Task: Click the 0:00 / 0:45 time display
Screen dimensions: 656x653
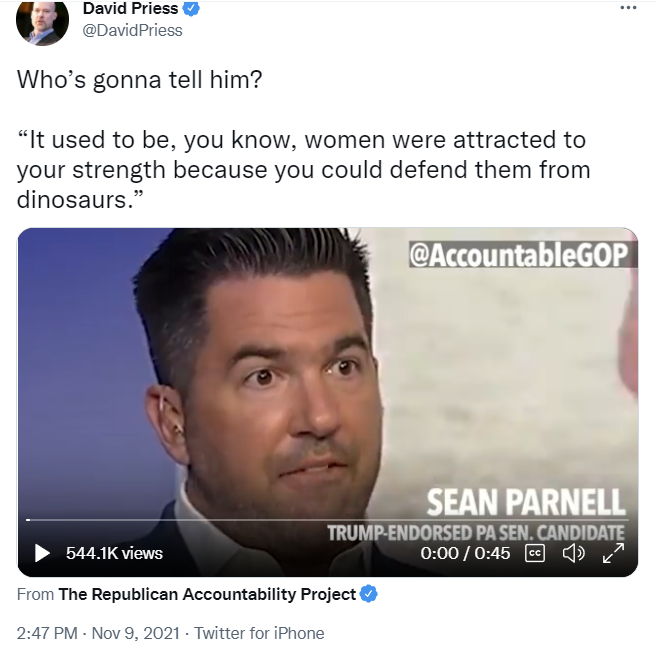Action: point(466,553)
